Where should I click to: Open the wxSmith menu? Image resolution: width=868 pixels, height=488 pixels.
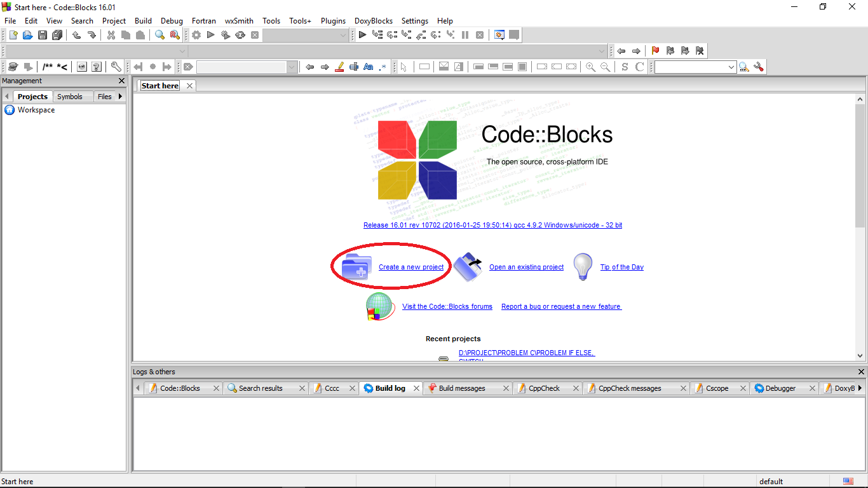(239, 21)
